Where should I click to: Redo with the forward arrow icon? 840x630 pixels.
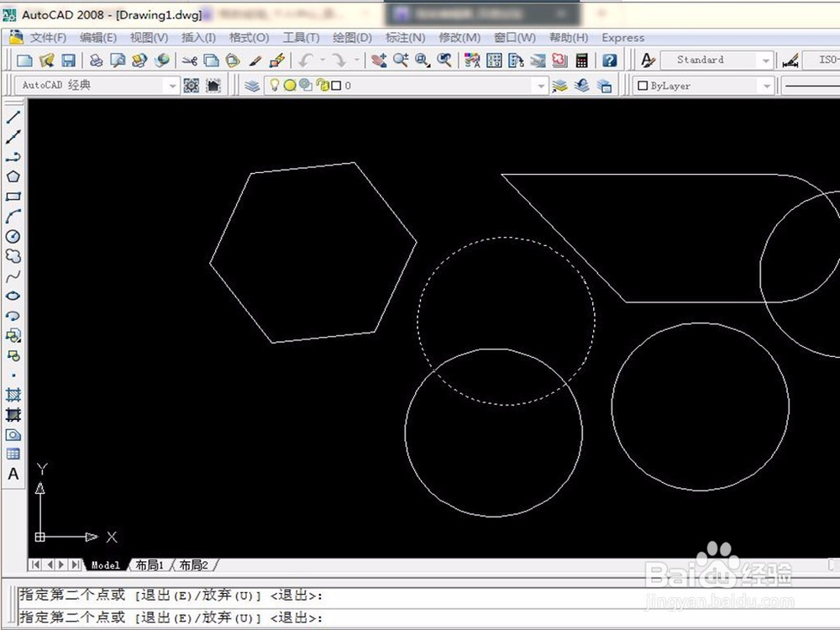[339, 60]
